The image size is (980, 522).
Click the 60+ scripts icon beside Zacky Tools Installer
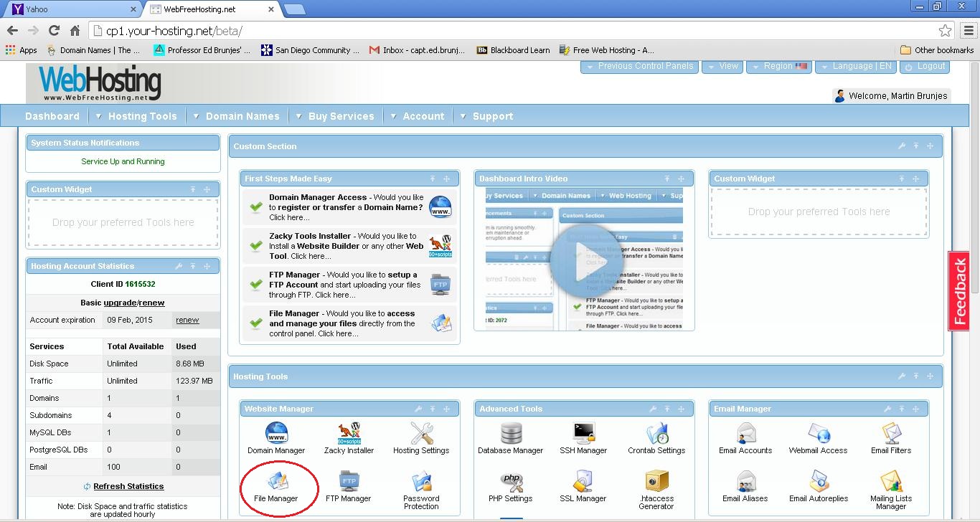point(440,246)
